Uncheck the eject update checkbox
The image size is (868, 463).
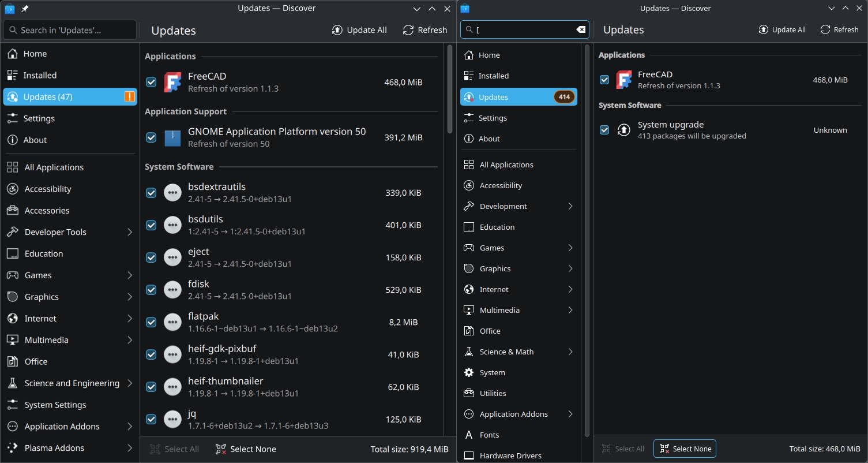pyautogui.click(x=151, y=257)
